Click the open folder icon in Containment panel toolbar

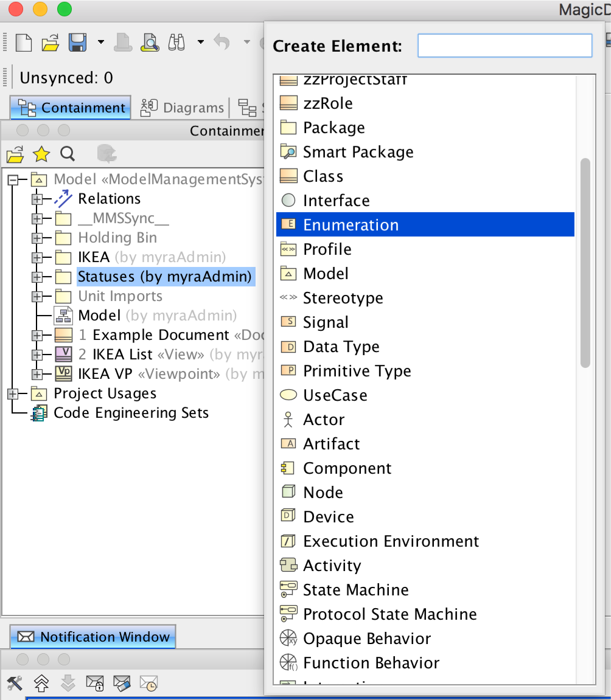15,154
